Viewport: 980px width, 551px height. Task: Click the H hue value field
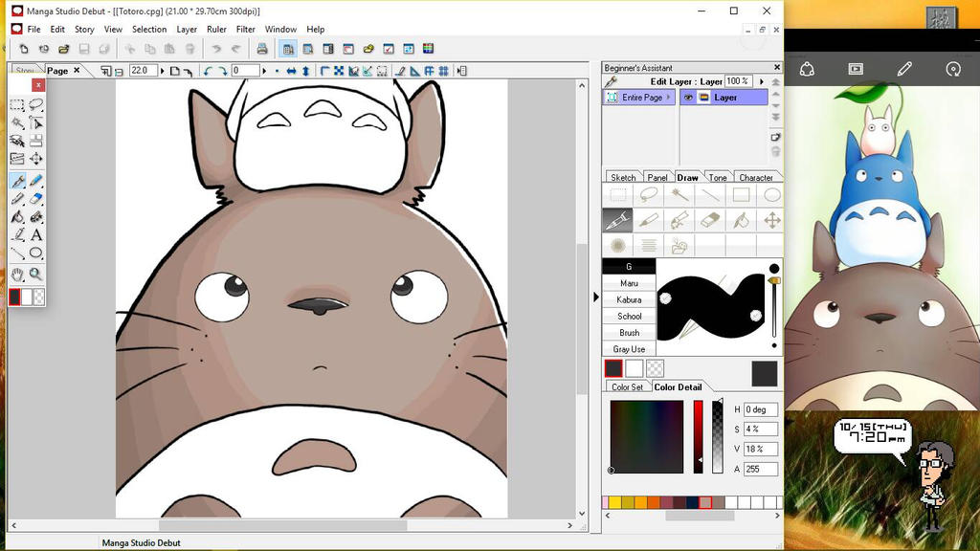(760, 409)
